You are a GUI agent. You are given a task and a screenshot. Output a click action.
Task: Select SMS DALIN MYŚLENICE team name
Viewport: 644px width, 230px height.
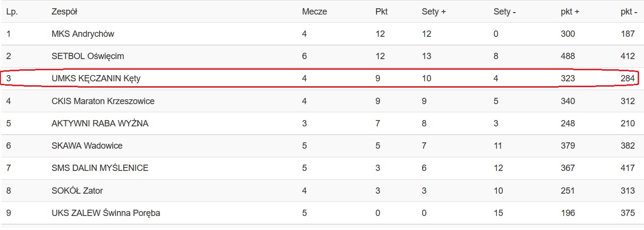pyautogui.click(x=100, y=168)
